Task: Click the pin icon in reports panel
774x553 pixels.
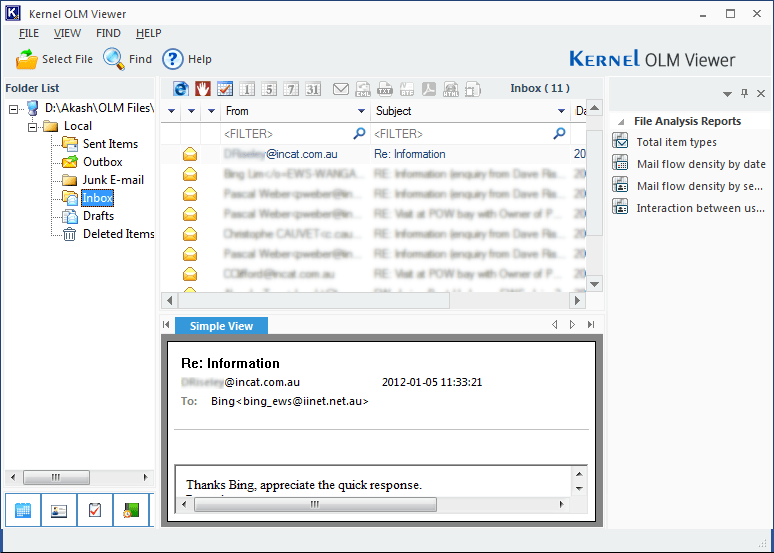Action: click(x=744, y=93)
